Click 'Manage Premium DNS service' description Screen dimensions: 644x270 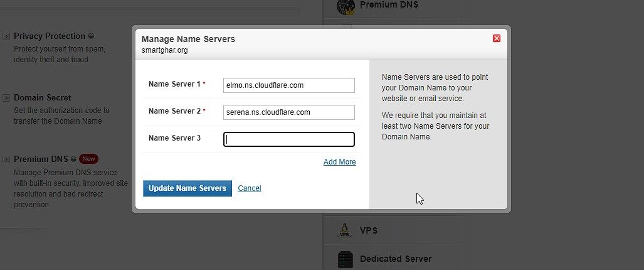pyautogui.click(x=71, y=188)
